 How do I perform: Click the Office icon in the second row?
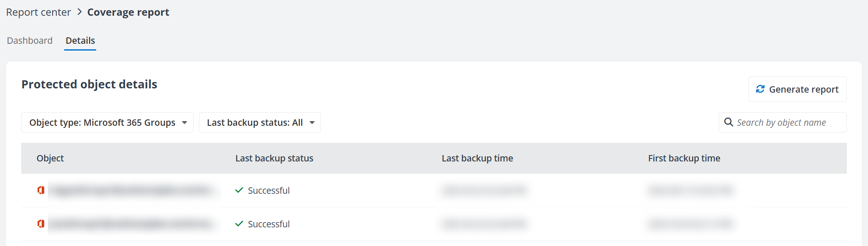pyautogui.click(x=41, y=223)
